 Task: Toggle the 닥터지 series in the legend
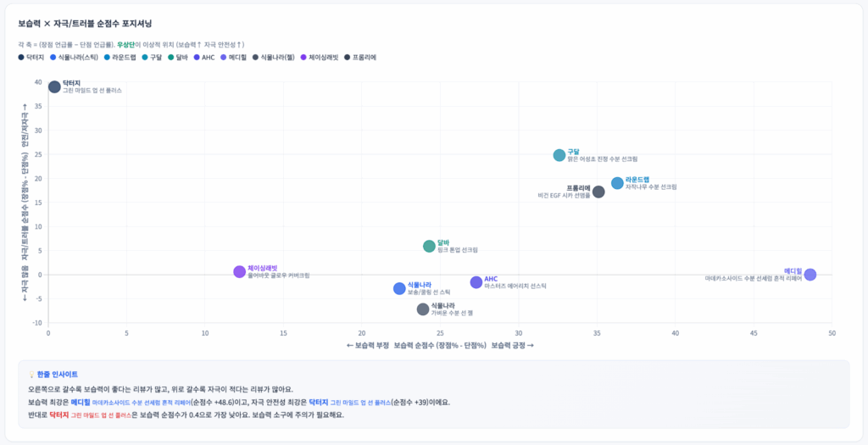click(31, 57)
